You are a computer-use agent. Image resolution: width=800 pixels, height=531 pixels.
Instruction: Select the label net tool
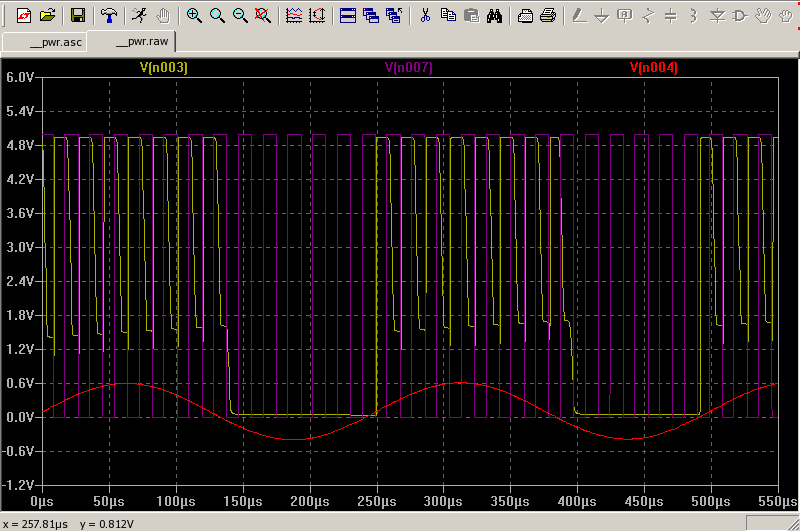tap(625, 15)
